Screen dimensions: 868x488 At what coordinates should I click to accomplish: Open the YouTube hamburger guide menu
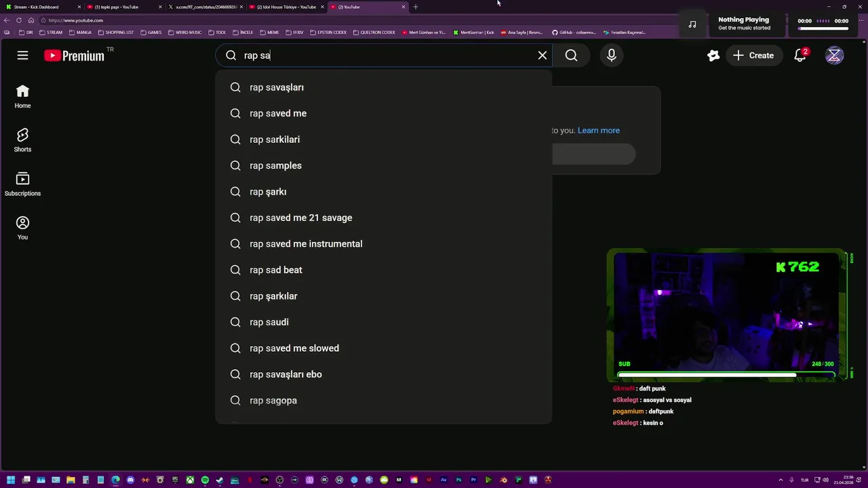[x=22, y=56]
